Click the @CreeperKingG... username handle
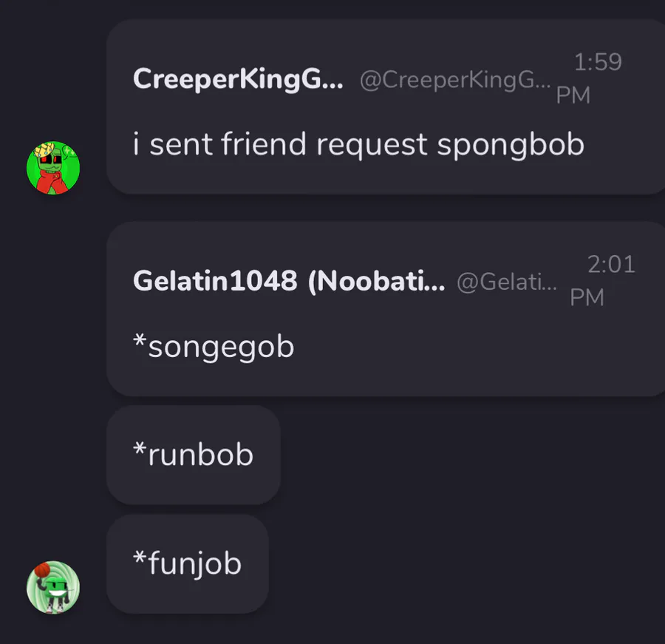This screenshot has height=644, width=665. [454, 80]
